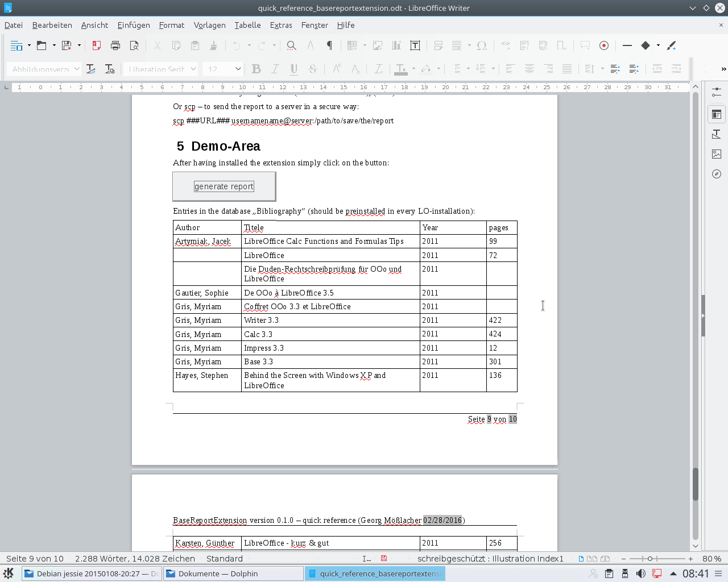Click the Increase Paragraph Spacing icon

click(615, 69)
